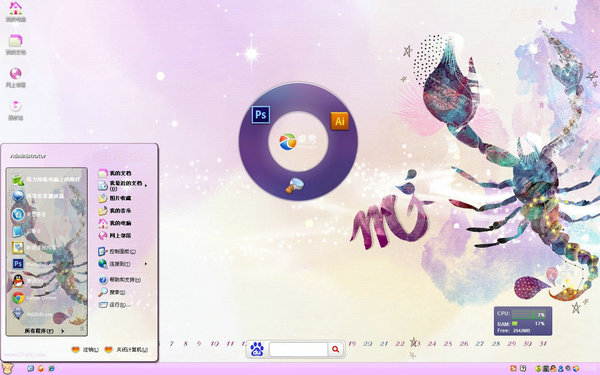Image resolution: width=600 pixels, height=375 pixels.
Task: Open the blue home circle program entry
Action: tap(46, 214)
